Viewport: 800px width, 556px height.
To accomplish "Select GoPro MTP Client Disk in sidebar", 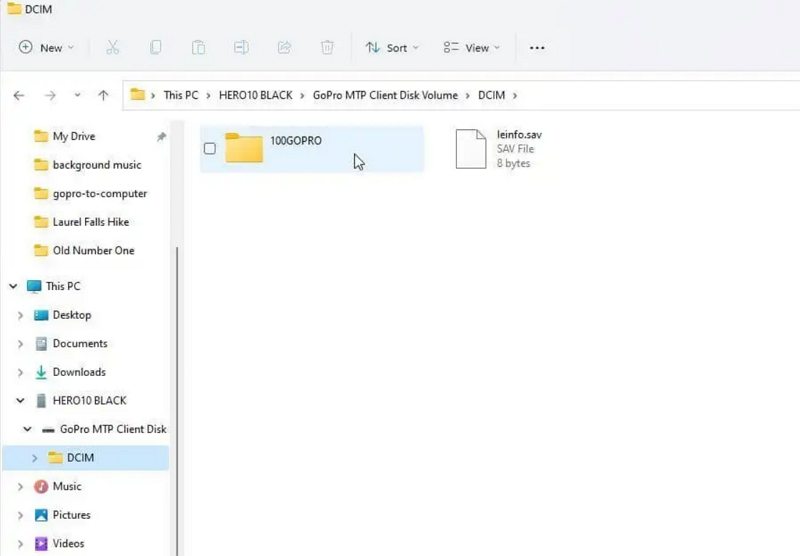I will [x=113, y=429].
